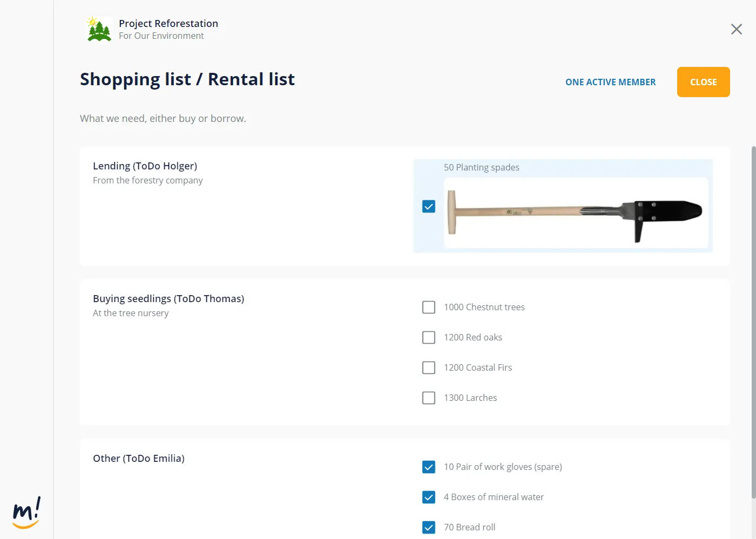756x539 pixels.
Task: Click the At the tree nursery subtitle
Action: click(x=131, y=313)
